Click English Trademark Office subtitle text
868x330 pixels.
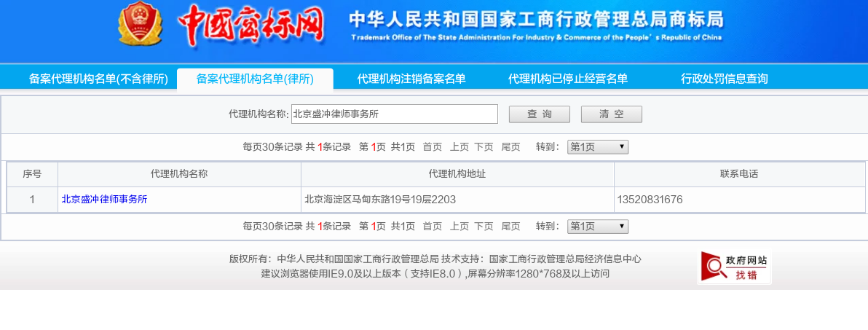pyautogui.click(x=537, y=38)
